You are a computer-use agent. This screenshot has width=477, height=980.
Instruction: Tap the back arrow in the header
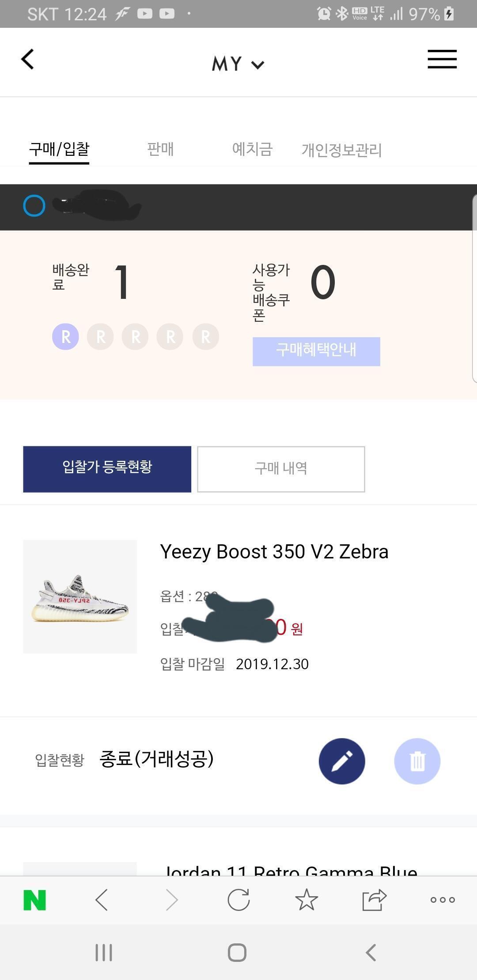(x=27, y=59)
